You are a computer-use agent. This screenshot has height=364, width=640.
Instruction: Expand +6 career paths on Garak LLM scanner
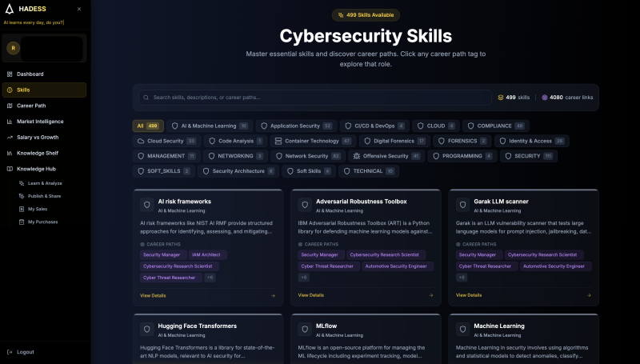point(462,278)
